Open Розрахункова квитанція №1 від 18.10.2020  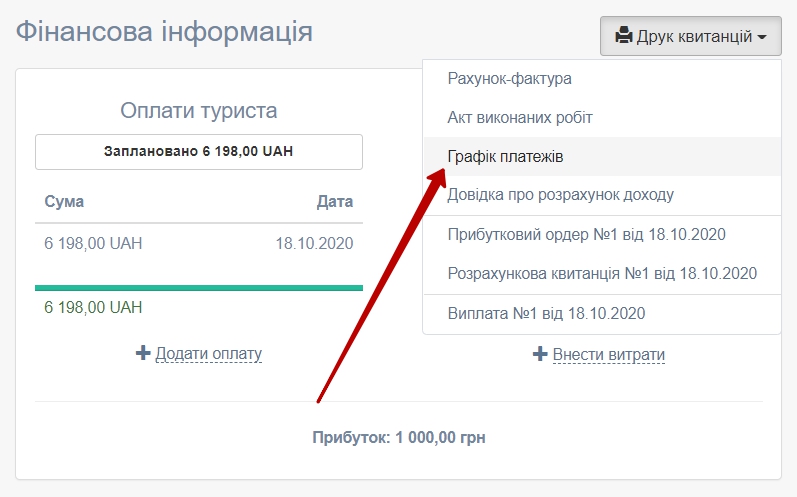tap(601, 273)
